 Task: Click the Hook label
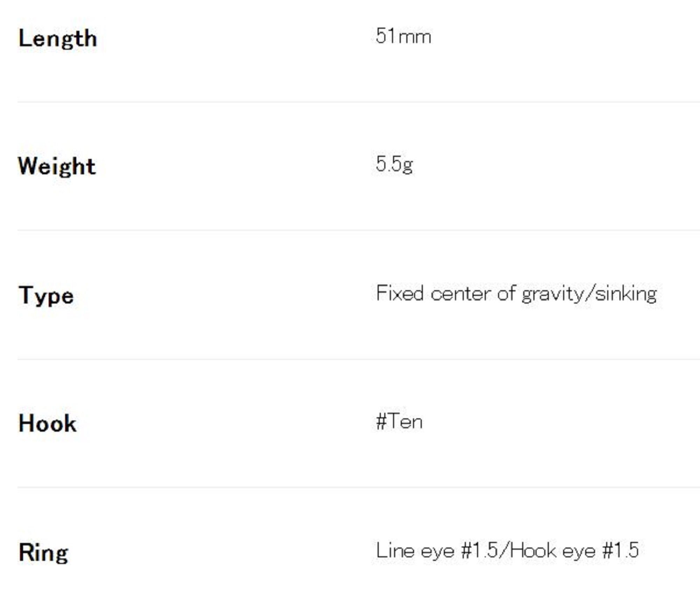pos(48,423)
